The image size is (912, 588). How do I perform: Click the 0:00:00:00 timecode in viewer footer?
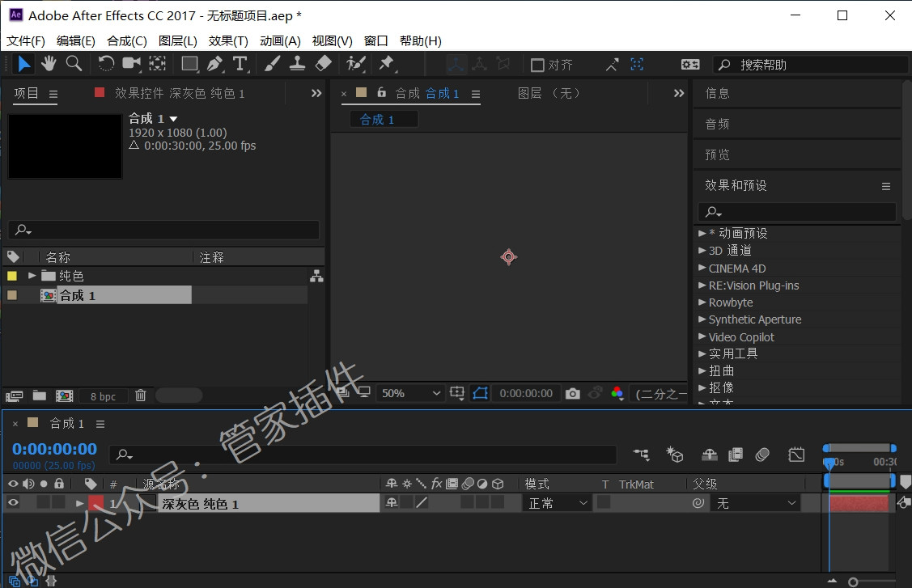526,394
